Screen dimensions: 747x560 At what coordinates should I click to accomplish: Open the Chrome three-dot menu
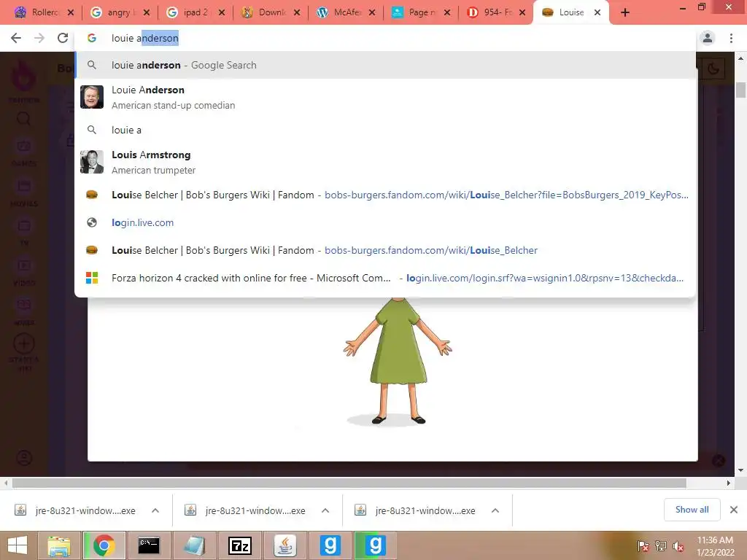(731, 38)
